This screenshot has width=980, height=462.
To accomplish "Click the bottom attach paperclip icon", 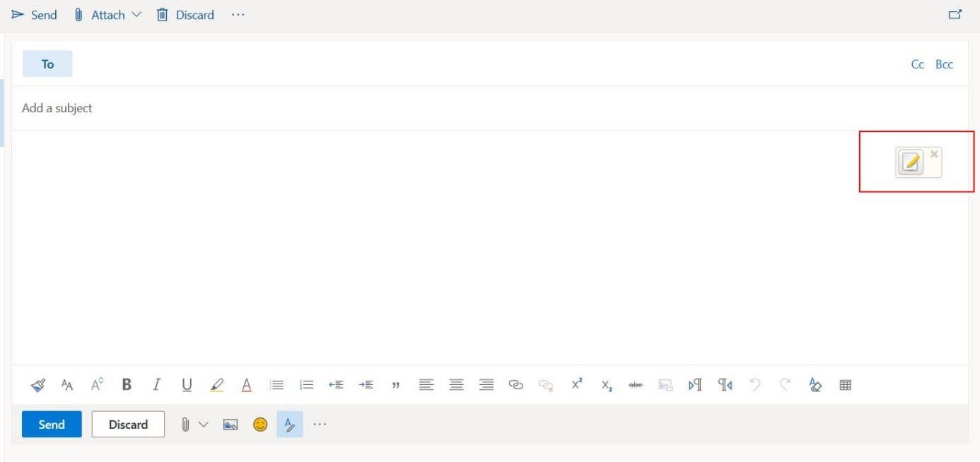I will 185,425.
